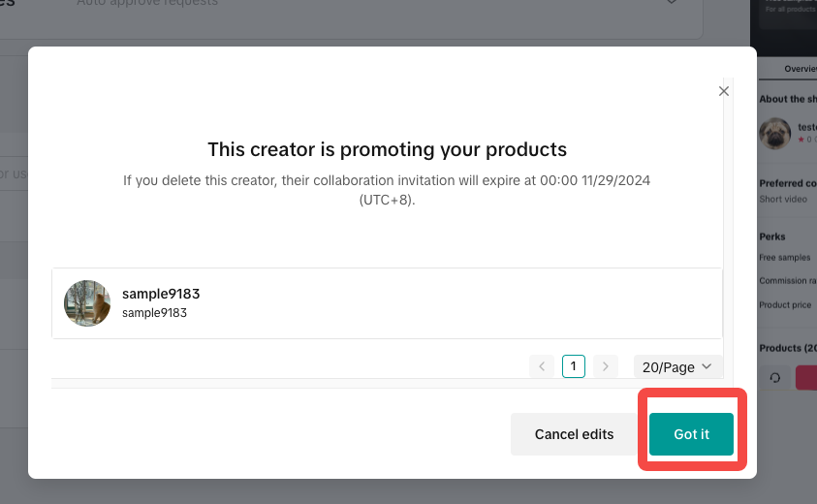
Task: Select page number 1
Action: coord(574,366)
